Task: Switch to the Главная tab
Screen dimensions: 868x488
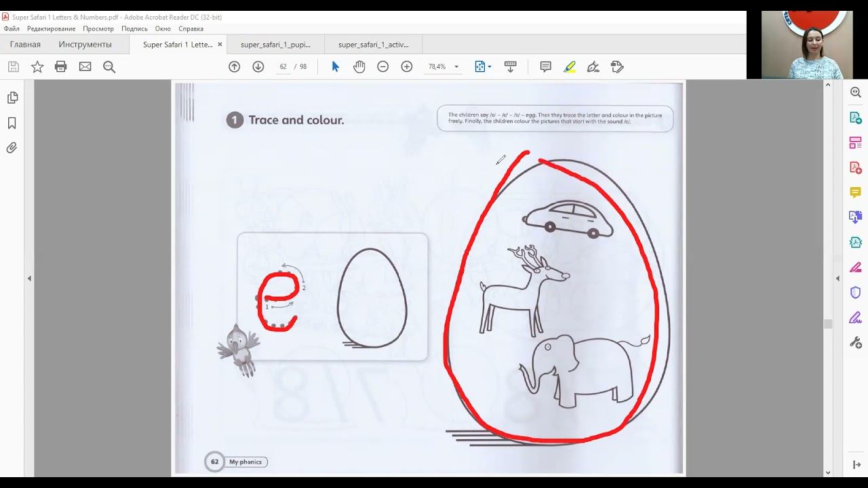Action: (x=25, y=45)
